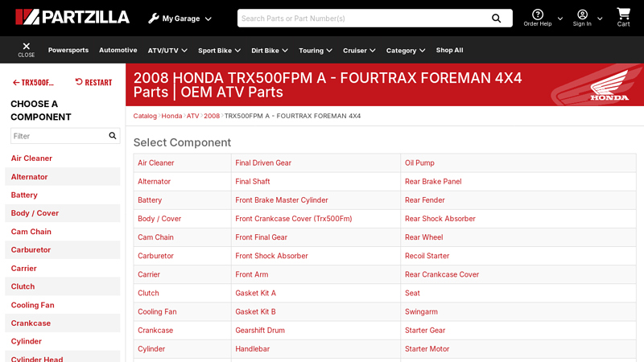
Task: Open Gearshift Drum component
Action: coord(260,331)
